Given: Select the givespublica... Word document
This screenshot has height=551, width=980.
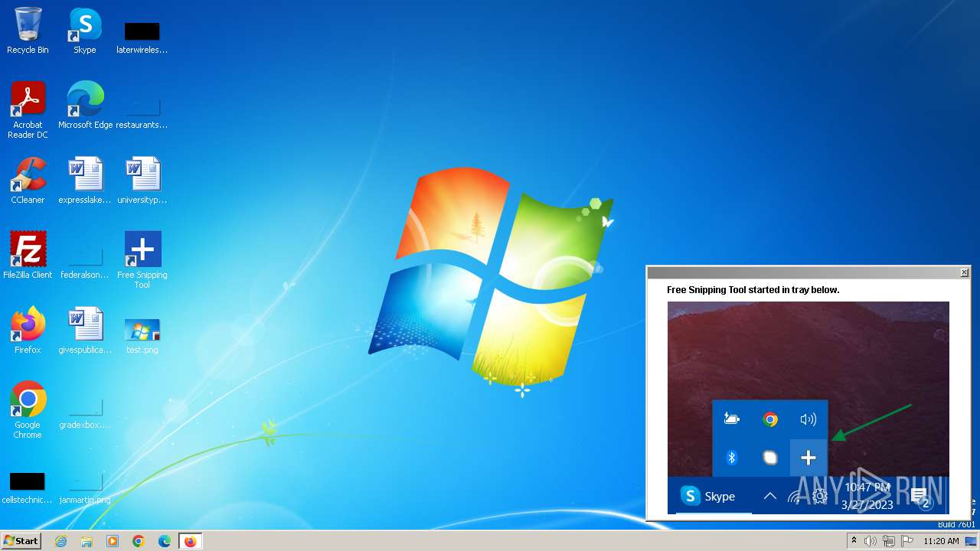Looking at the screenshot, I should pyautogui.click(x=85, y=331).
